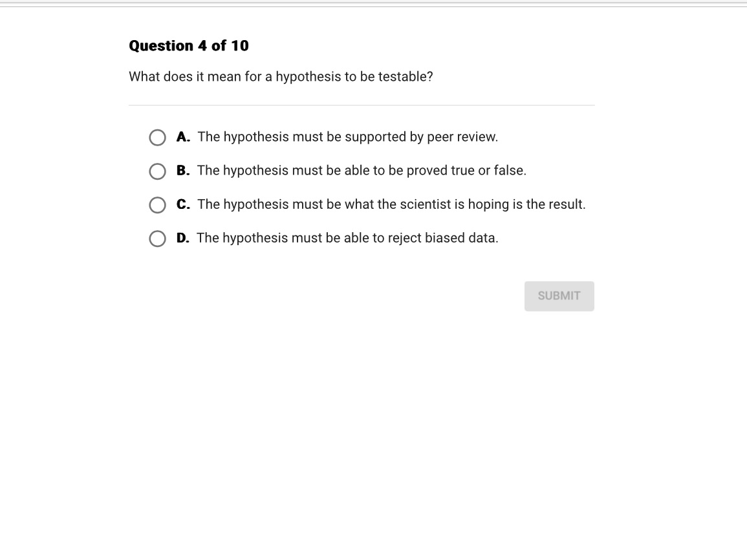Screen dimensions: 747x560
Task: Click the answer text for option B
Action: (x=362, y=170)
